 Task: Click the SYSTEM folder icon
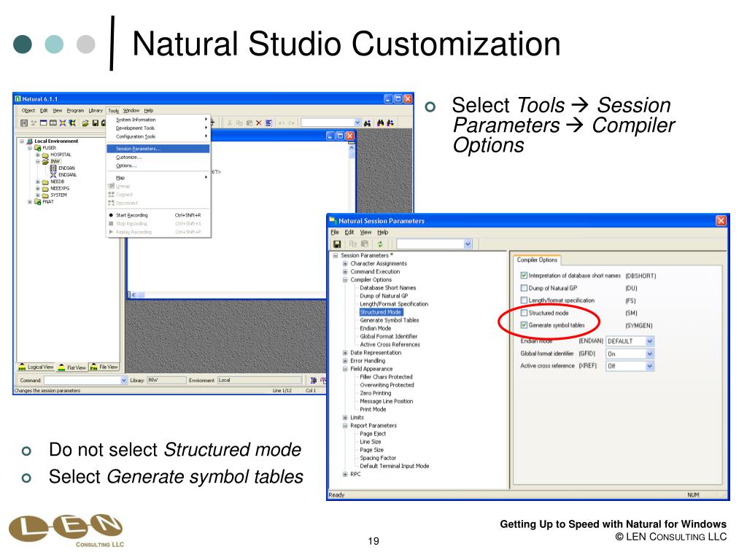pyautogui.click(x=45, y=195)
